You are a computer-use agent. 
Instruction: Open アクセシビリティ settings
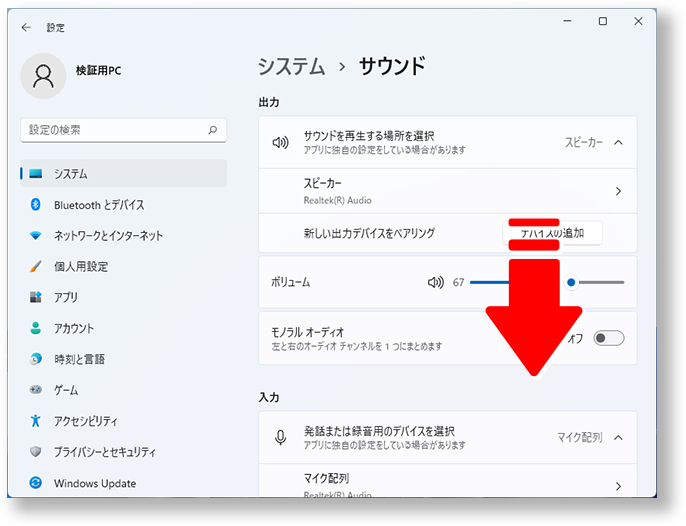coord(124,421)
